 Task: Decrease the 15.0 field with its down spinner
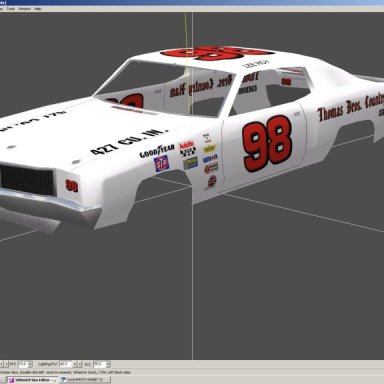tap(30, 366)
